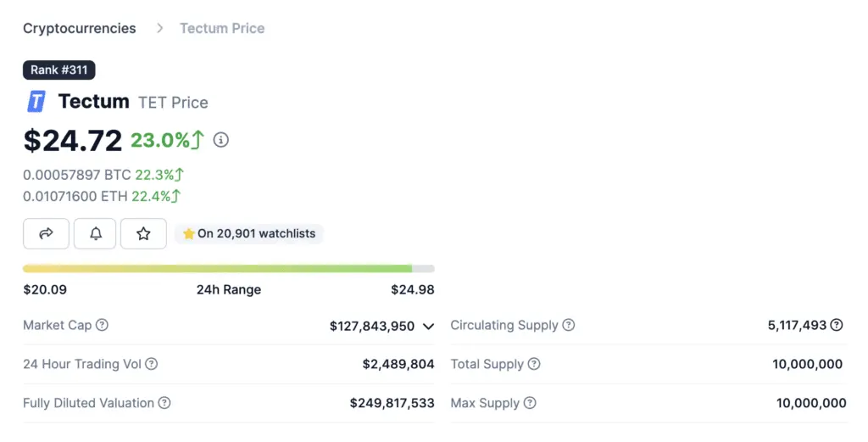Click the Tectum coin name heading
868x442 pixels.
point(93,101)
